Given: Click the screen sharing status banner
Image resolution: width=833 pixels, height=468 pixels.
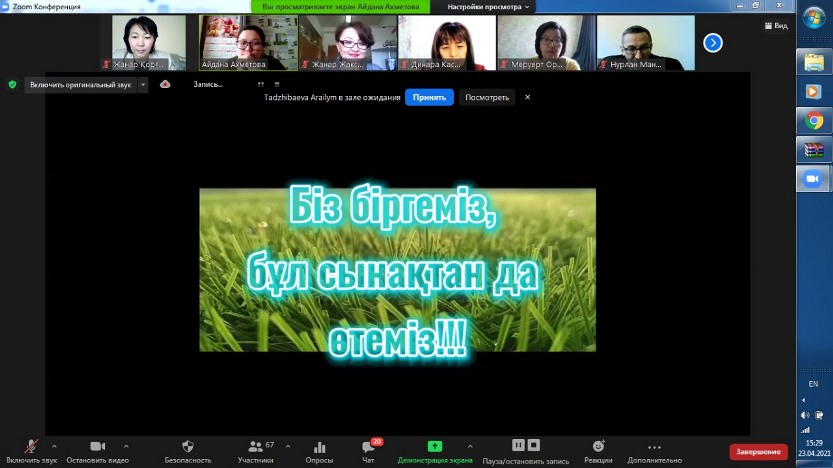Looking at the screenshot, I should (341, 7).
